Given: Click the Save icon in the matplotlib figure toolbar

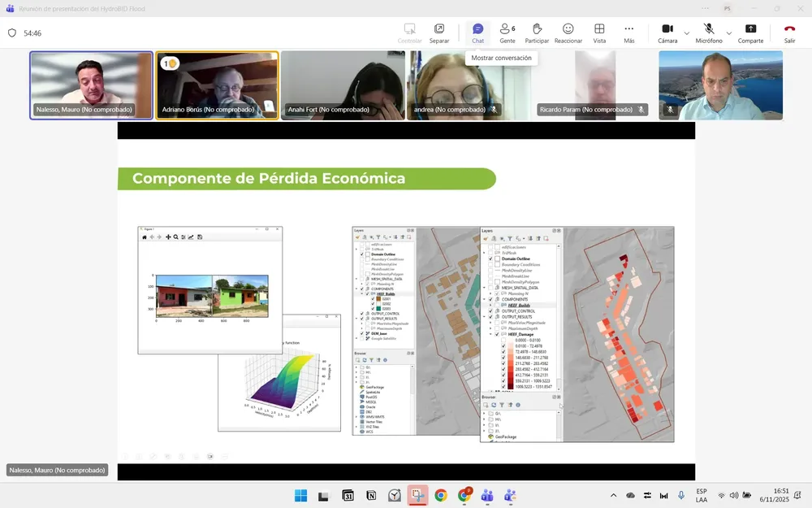Looking at the screenshot, I should [x=200, y=237].
